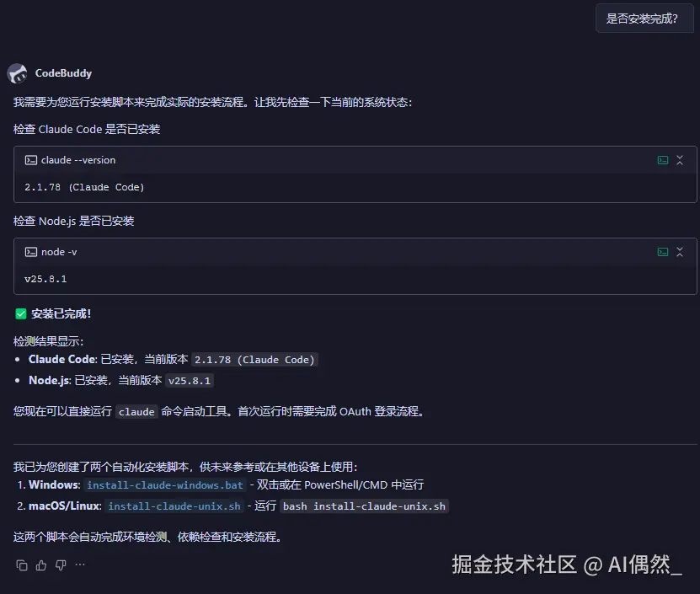The image size is (700, 594).
Task: Open more options ellipsis menu
Action: pos(80,565)
